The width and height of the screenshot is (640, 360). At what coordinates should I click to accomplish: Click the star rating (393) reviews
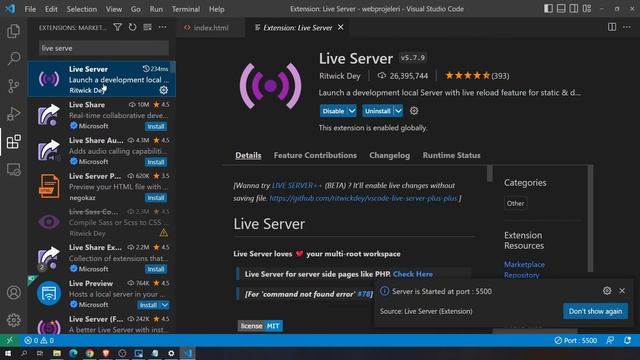point(477,76)
